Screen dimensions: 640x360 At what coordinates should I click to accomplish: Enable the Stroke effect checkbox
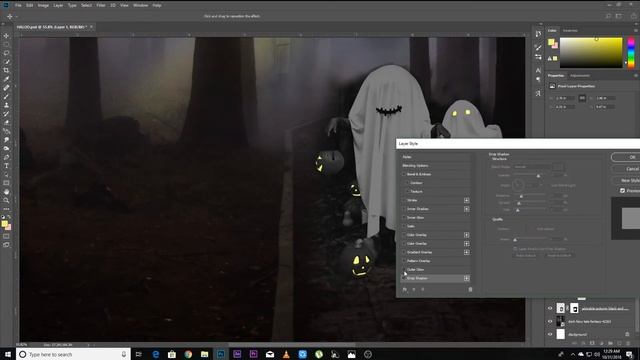(404, 200)
